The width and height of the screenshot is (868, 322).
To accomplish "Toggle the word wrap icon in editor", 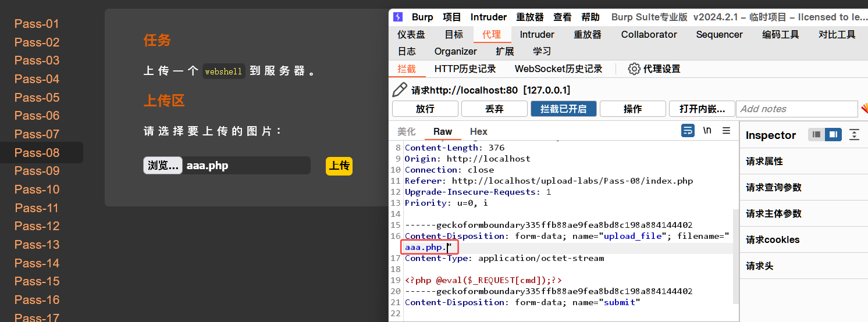I will click(688, 131).
